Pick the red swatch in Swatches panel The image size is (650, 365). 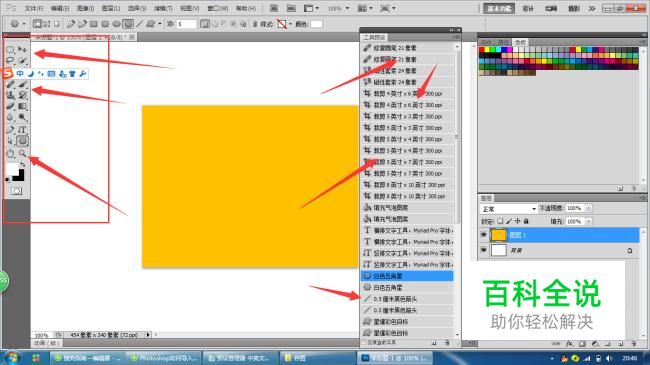click(x=482, y=50)
